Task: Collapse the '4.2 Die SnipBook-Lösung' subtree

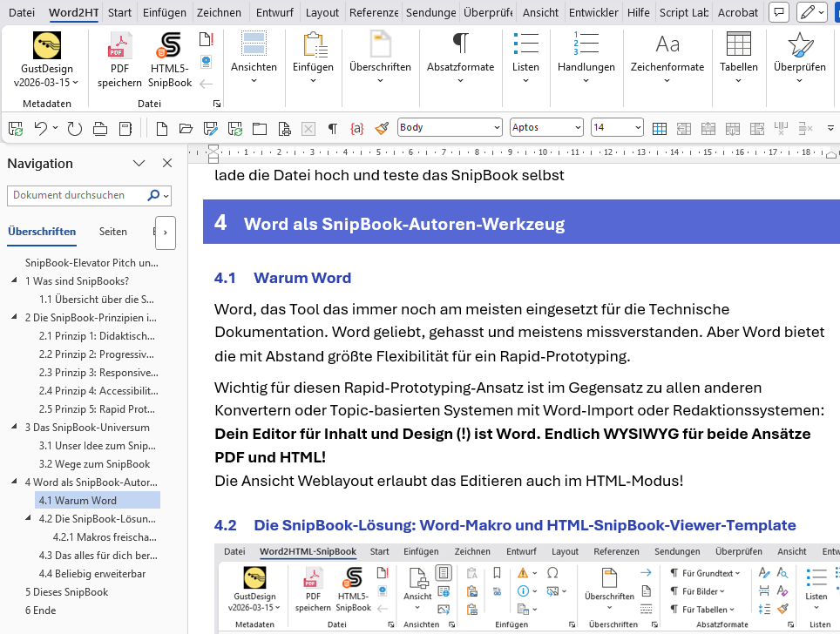Action: (x=28, y=519)
